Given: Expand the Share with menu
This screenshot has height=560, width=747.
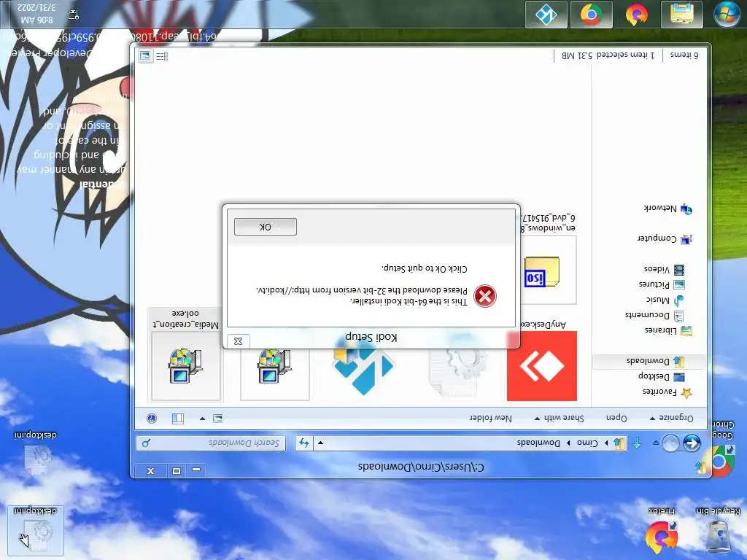Looking at the screenshot, I should click(x=560, y=418).
